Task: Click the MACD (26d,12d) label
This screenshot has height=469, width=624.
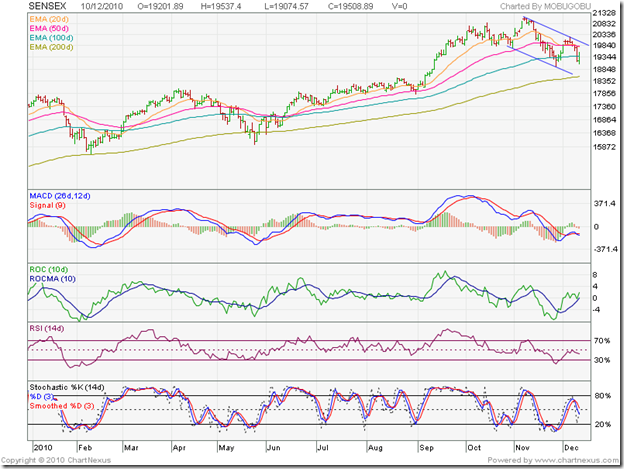Action: click(60, 196)
